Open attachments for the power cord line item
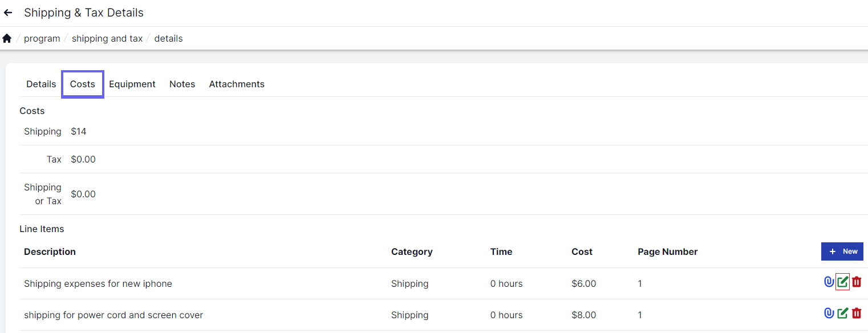This screenshot has height=333, width=868. point(828,312)
